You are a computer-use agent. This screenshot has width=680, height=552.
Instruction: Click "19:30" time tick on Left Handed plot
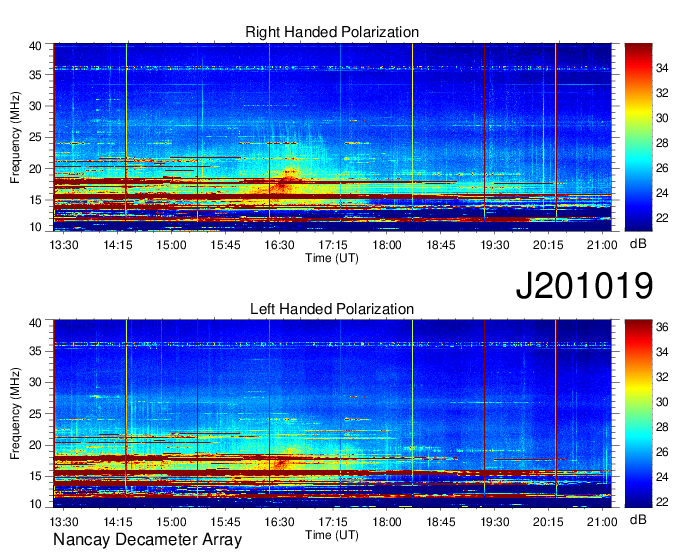point(494,522)
